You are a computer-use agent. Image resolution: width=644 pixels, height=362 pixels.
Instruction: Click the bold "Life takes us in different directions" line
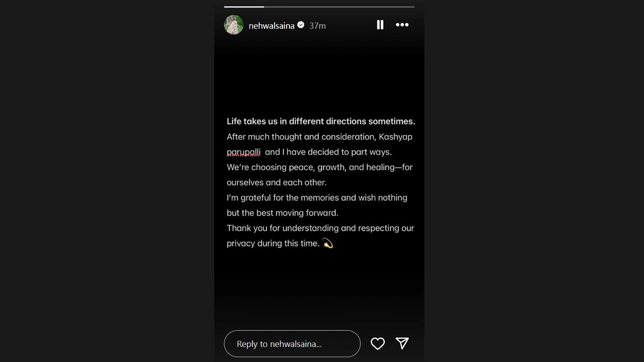[320, 122]
